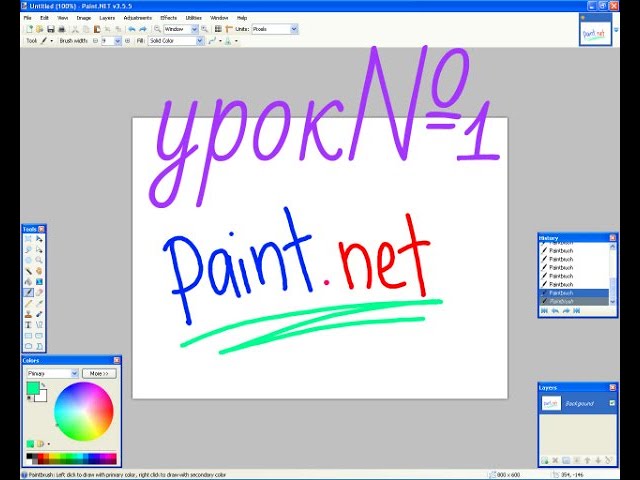
Task: Open the Units Pixels dropdown
Action: [x=294, y=29]
